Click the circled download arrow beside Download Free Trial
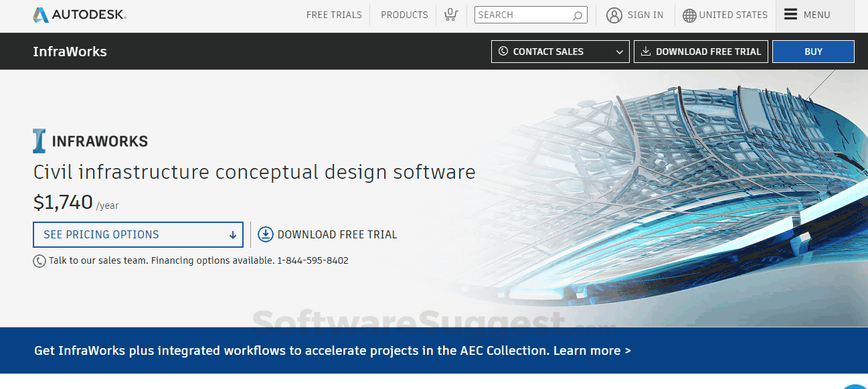The width and height of the screenshot is (868, 389). tap(265, 234)
